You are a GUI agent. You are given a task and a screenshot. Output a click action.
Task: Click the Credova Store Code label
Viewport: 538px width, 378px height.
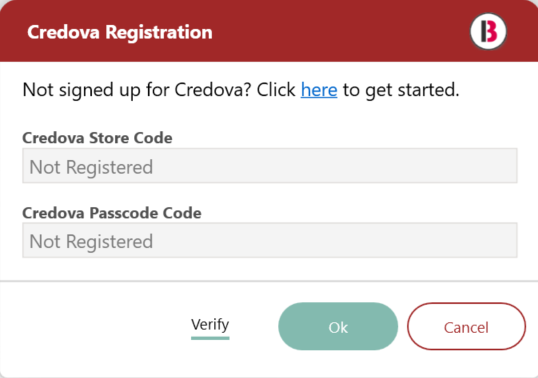[x=97, y=138]
